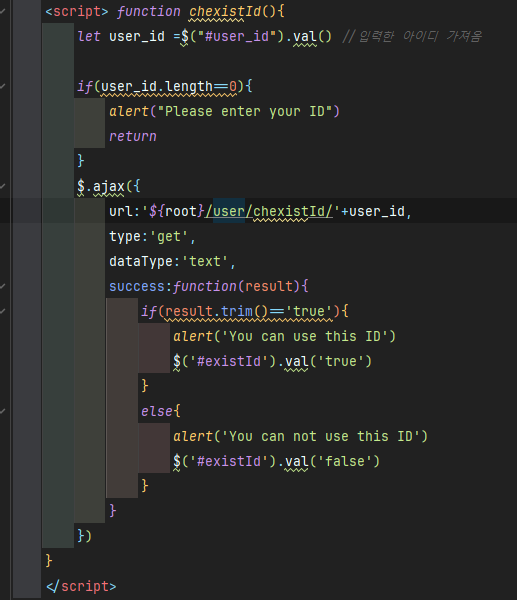Click '#existId' selector above the else
This screenshot has width=517, height=600.
point(229,361)
